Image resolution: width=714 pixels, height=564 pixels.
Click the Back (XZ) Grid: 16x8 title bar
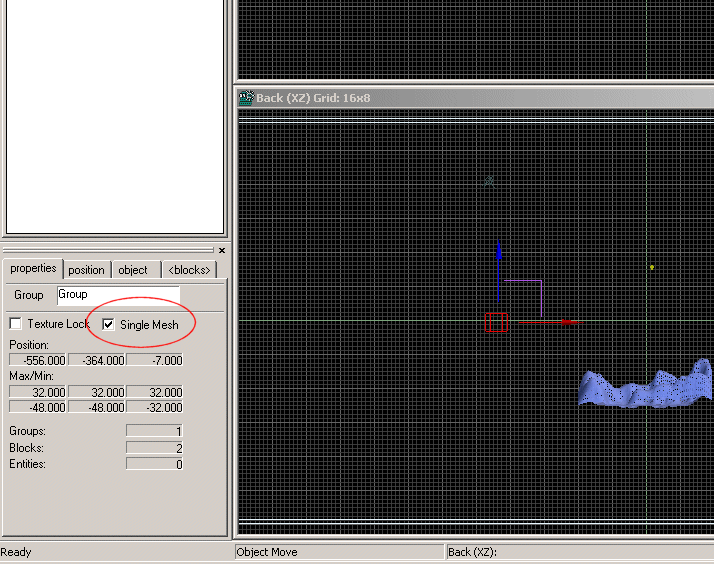pyautogui.click(x=475, y=98)
